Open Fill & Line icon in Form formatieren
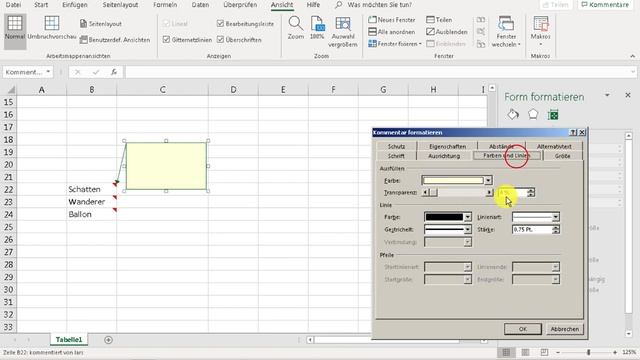Screen dimensions: 640x360 513,115
